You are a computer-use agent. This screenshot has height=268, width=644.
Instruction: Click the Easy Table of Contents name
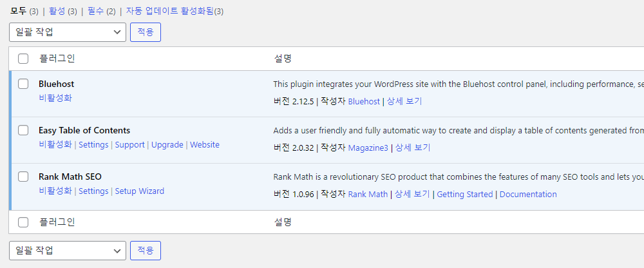click(x=84, y=130)
